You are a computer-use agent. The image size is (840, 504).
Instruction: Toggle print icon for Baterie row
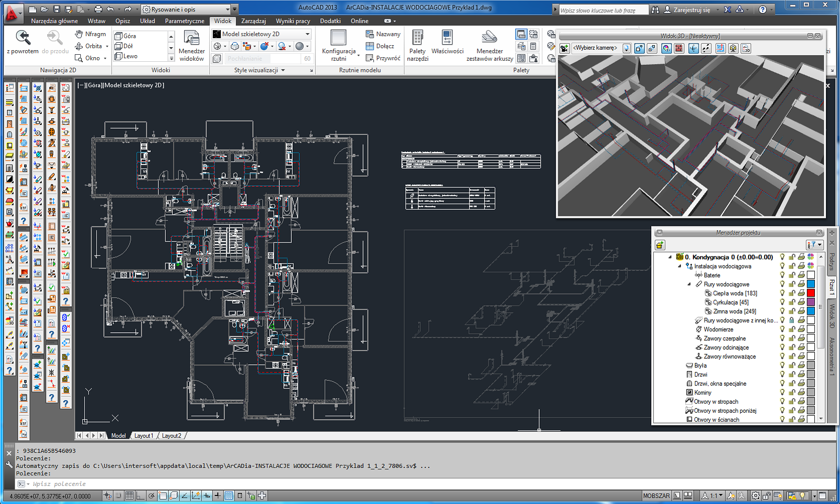(801, 275)
